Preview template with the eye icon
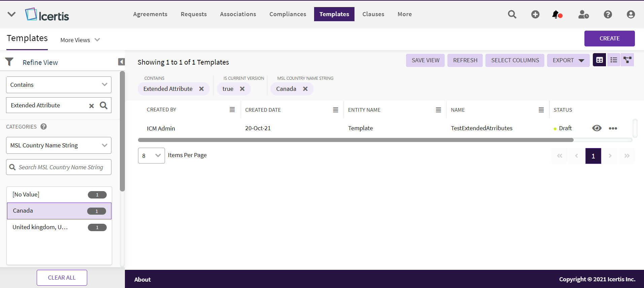 [597, 128]
